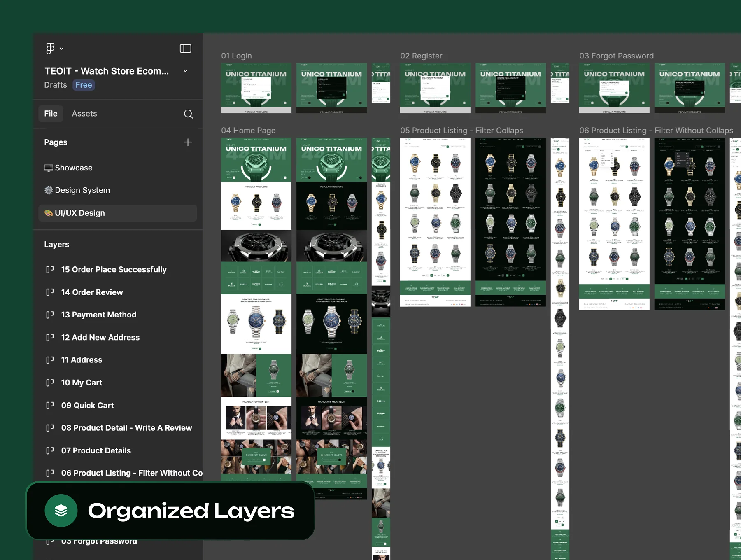Select the 12 Add New Address layer
This screenshot has height=560, width=741.
click(100, 338)
